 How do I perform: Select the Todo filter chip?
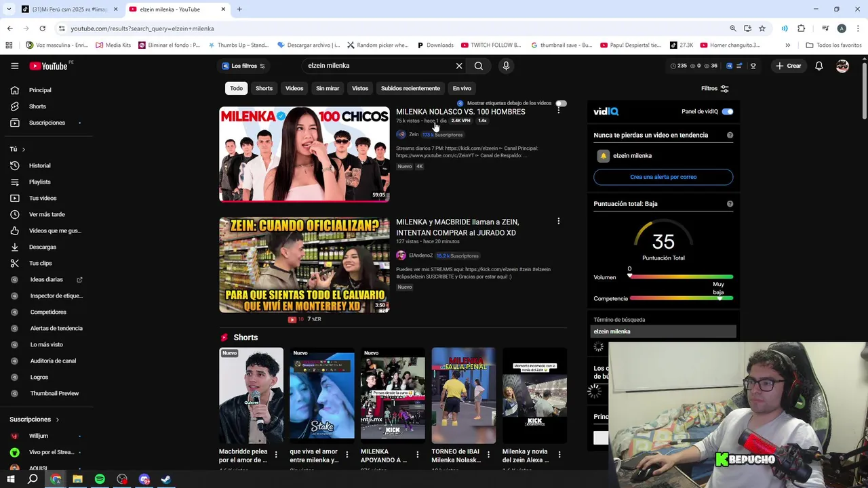236,88
